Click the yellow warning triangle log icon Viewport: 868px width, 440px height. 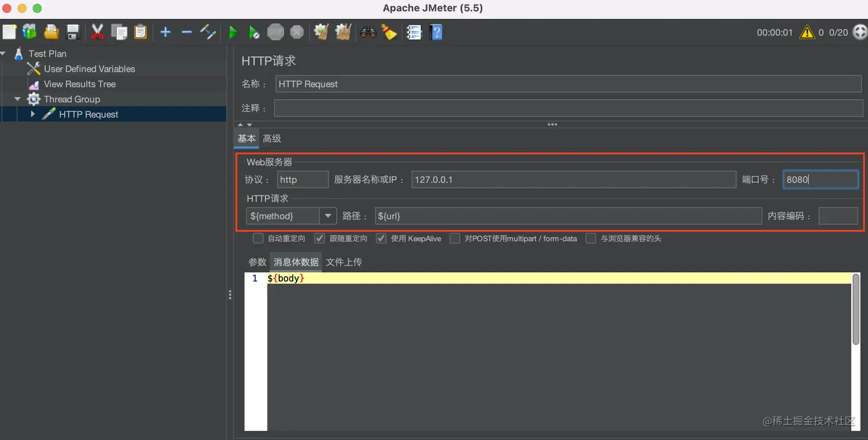click(x=807, y=32)
